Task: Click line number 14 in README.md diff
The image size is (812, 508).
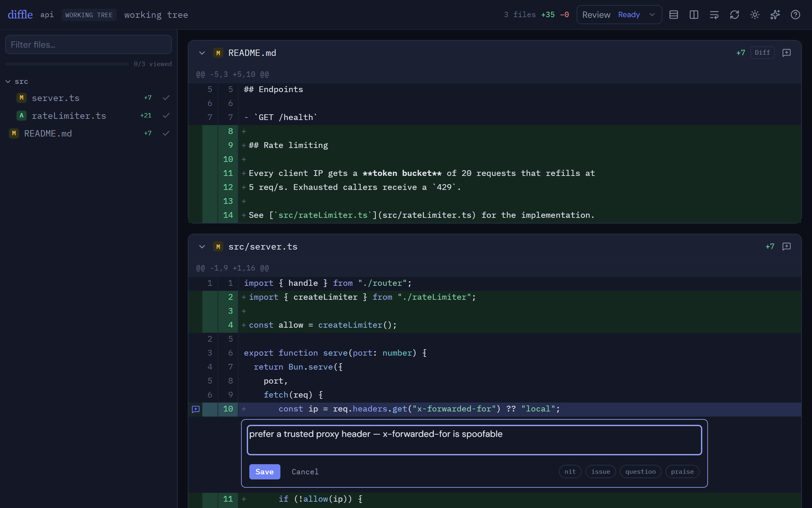Action: [228, 215]
